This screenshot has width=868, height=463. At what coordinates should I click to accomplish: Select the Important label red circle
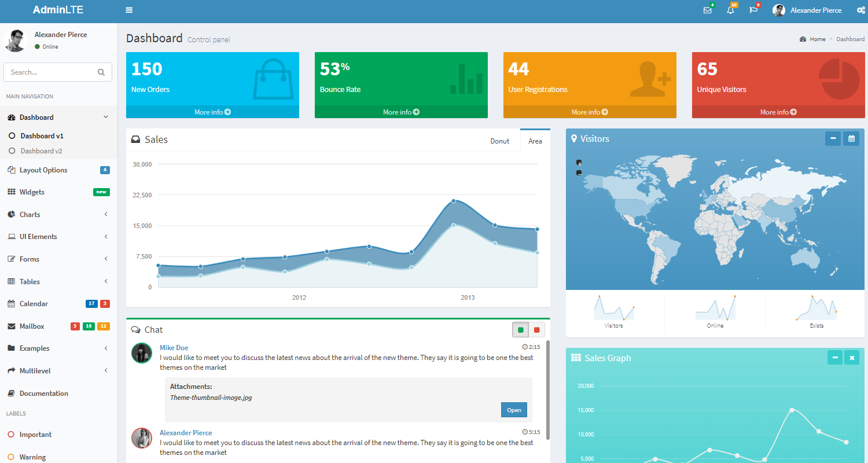[11, 434]
